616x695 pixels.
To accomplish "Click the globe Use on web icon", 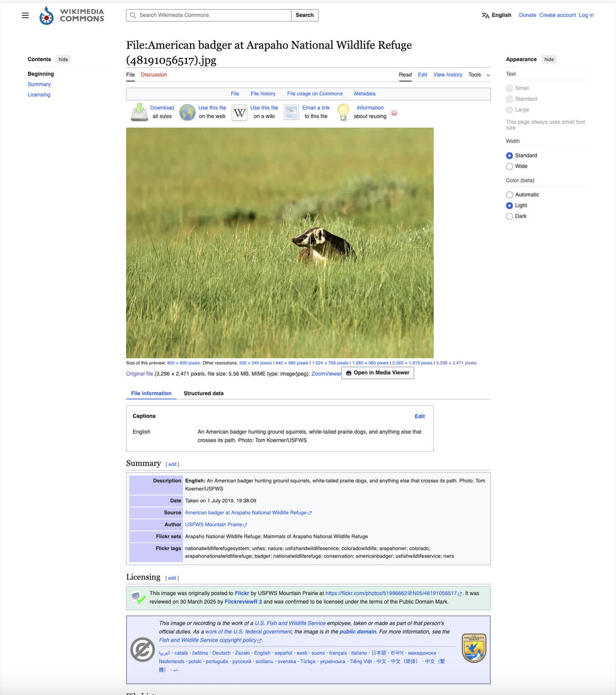I will [x=187, y=112].
